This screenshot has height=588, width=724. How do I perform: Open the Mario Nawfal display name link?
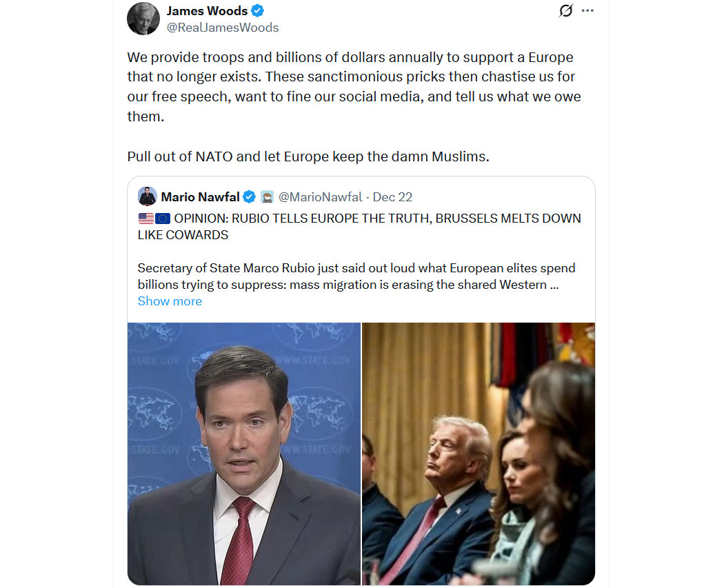(x=200, y=197)
